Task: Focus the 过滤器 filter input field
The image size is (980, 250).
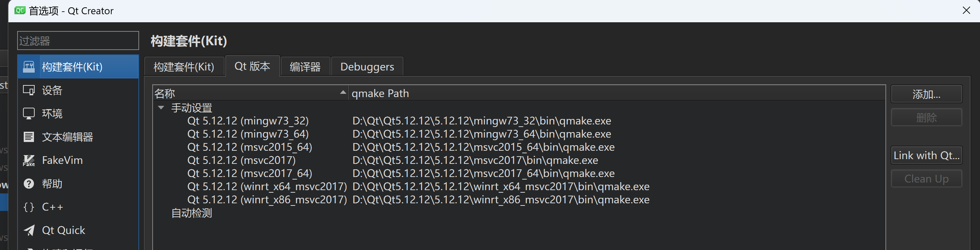Action: click(x=78, y=41)
